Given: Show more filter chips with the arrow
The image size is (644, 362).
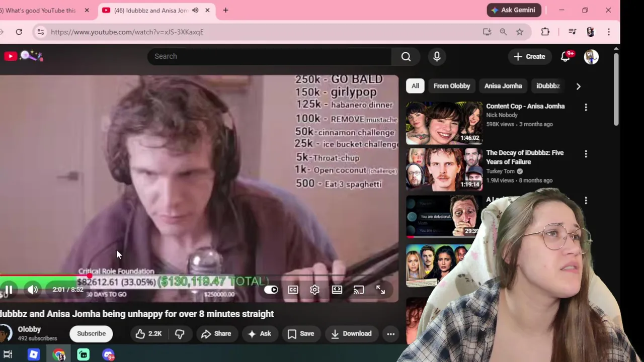Looking at the screenshot, I should pos(578,86).
